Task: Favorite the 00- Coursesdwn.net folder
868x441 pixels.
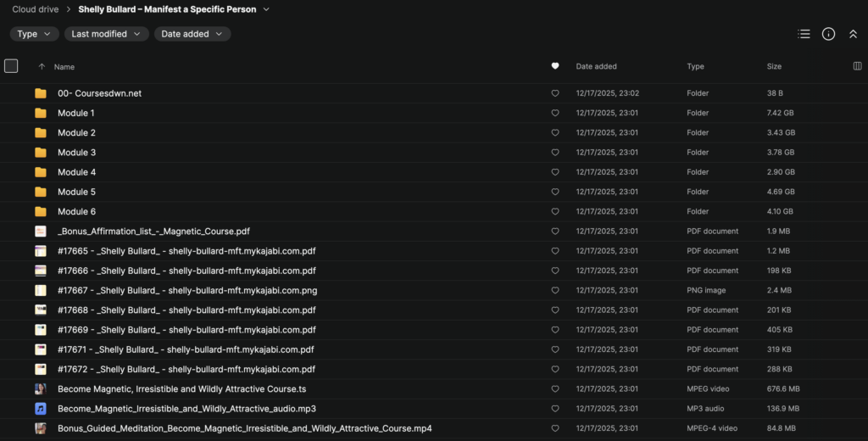Action: coord(555,93)
